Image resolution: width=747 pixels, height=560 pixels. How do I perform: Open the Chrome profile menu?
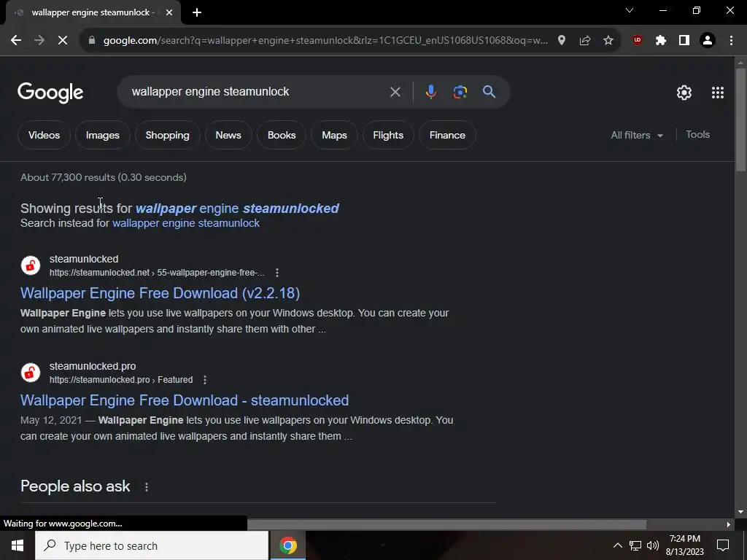(708, 41)
